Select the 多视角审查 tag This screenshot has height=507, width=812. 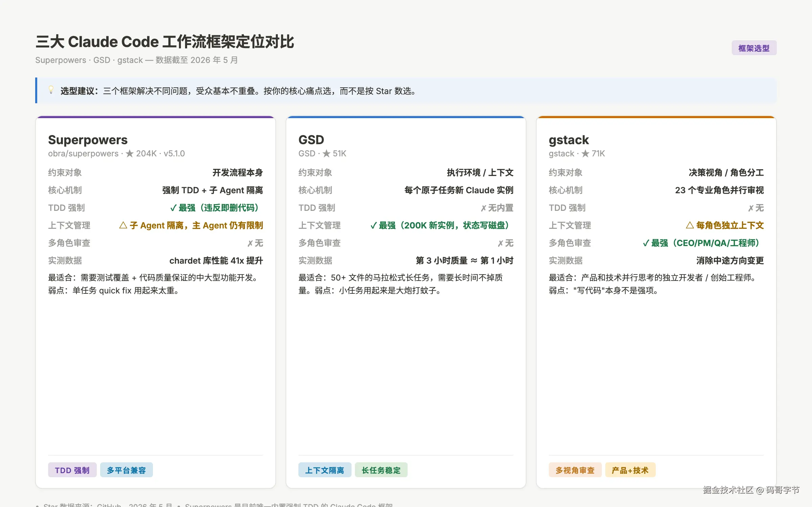tap(575, 470)
